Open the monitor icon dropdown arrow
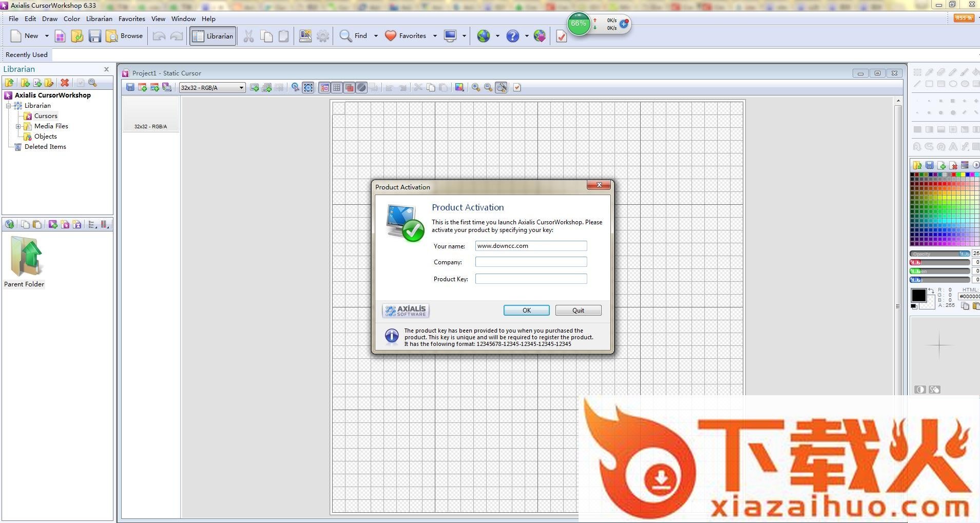Screen dimensions: 980x523 464,36
